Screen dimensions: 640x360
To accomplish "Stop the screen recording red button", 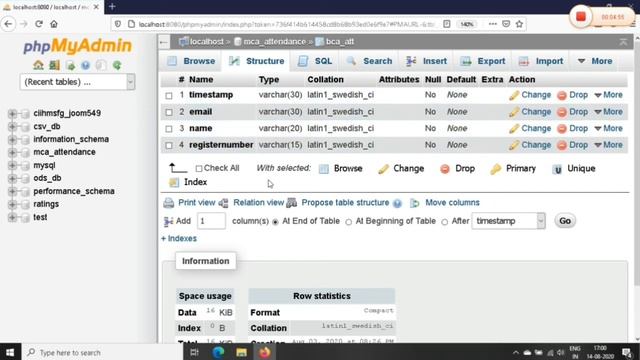I will coord(581,17).
